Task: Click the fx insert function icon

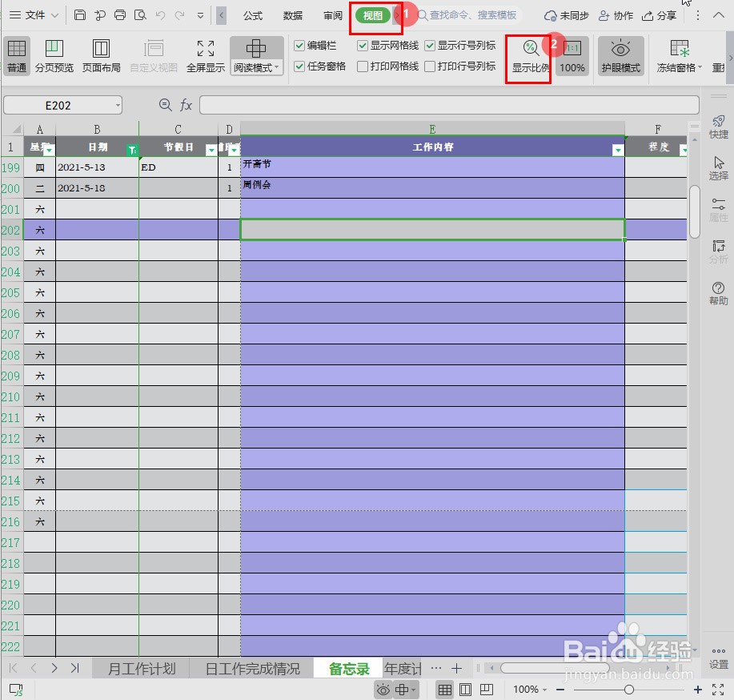Action: [186, 105]
